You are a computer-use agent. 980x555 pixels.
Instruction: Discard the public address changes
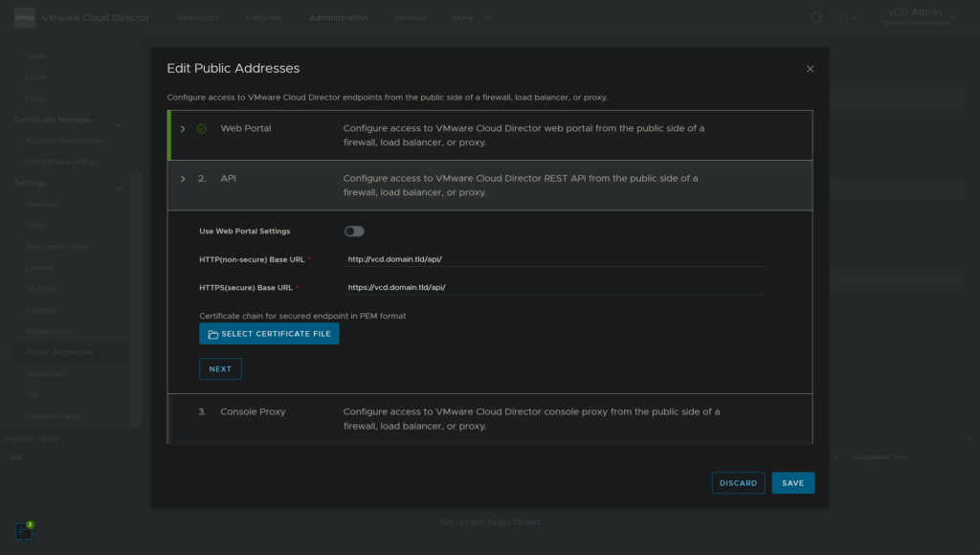(738, 483)
